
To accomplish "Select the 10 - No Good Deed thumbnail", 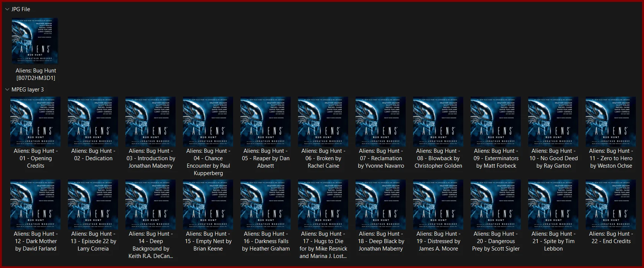I will click(553, 122).
